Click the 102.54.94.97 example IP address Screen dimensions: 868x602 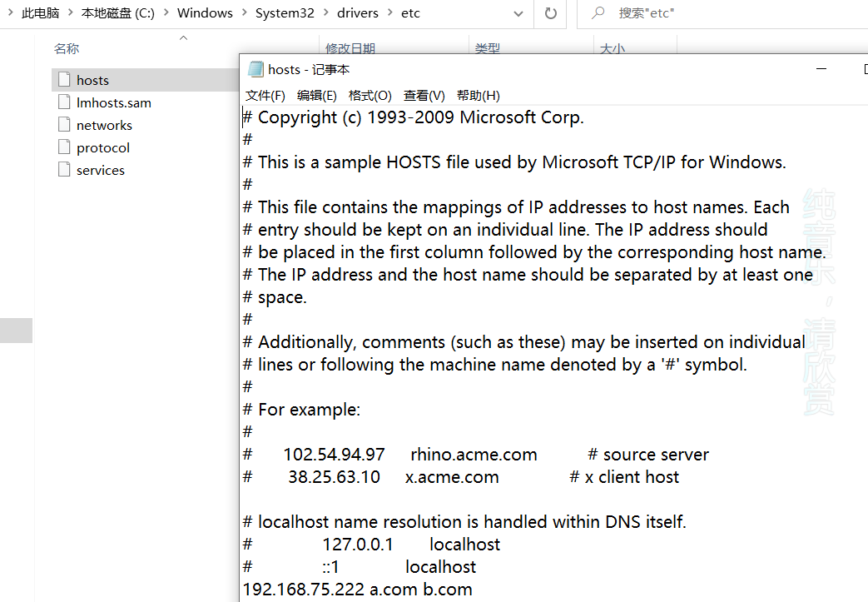point(334,454)
